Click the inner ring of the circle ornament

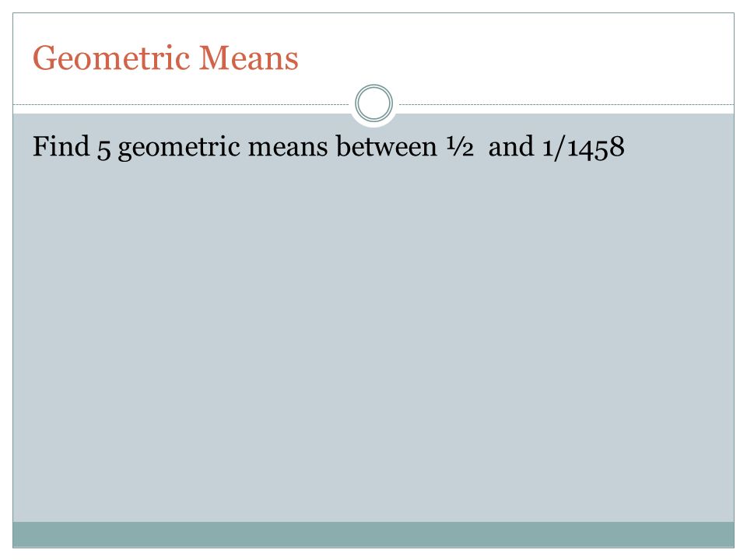point(374,103)
